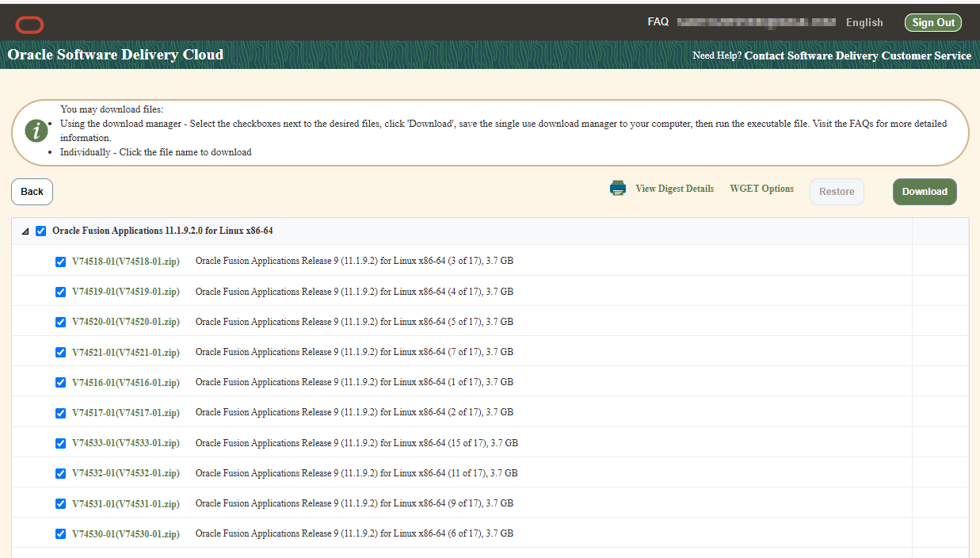
Task: Toggle the V74533-01 file checkbox
Action: (61, 444)
